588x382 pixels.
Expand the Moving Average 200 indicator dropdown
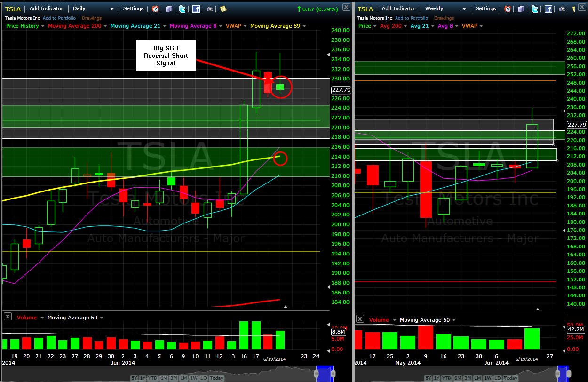[x=105, y=26]
